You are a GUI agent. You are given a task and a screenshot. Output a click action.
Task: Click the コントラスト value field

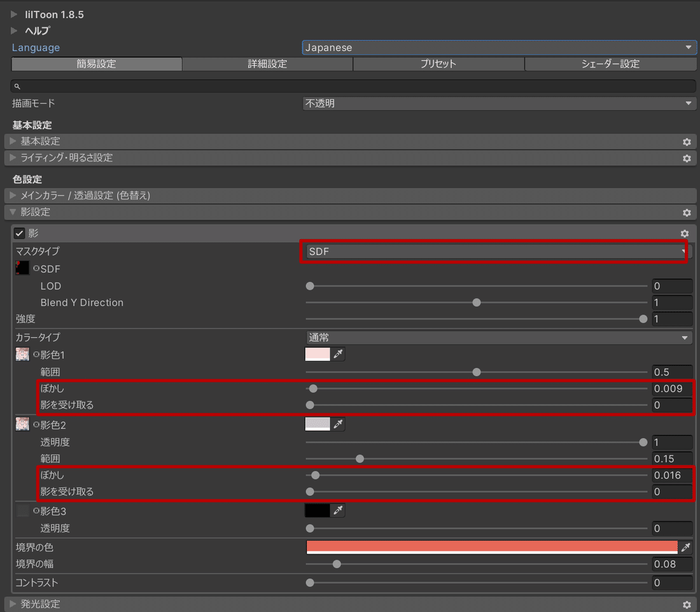(x=672, y=582)
